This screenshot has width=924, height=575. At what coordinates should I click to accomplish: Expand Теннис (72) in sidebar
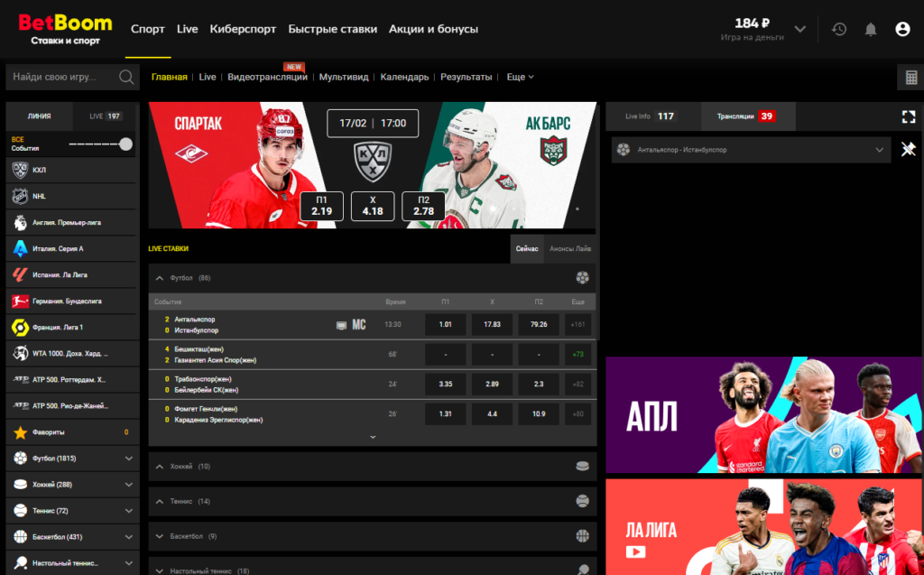73,511
